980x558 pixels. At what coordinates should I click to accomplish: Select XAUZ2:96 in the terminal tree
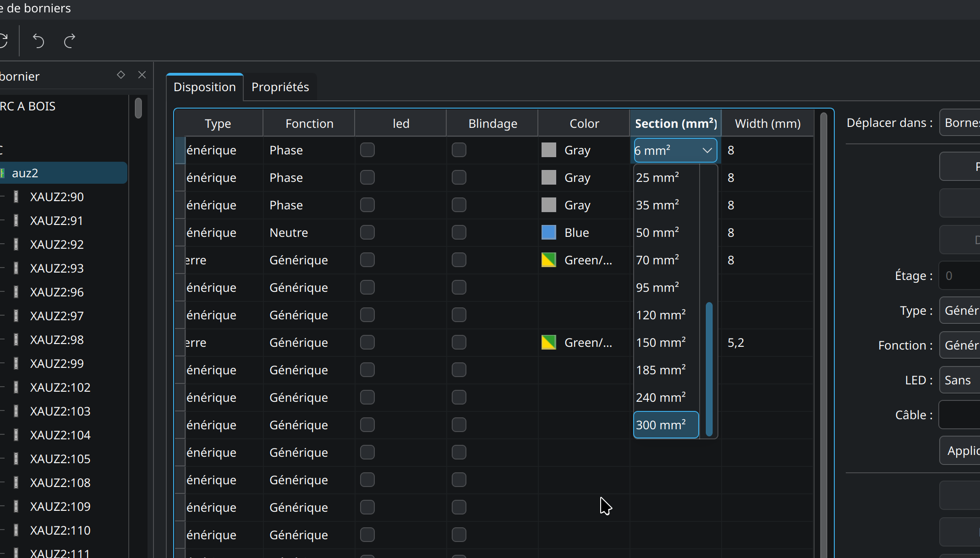(57, 292)
